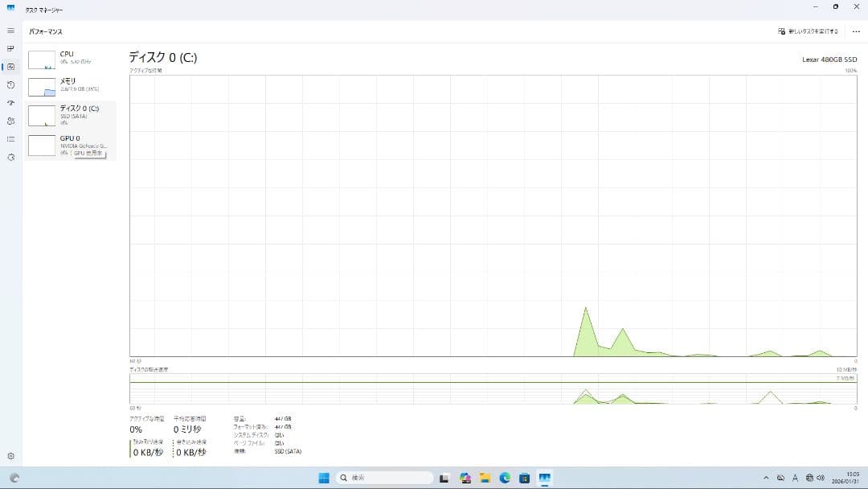This screenshot has height=489, width=868.
Task: Click the disk transfer rate graph
Action: (x=493, y=388)
